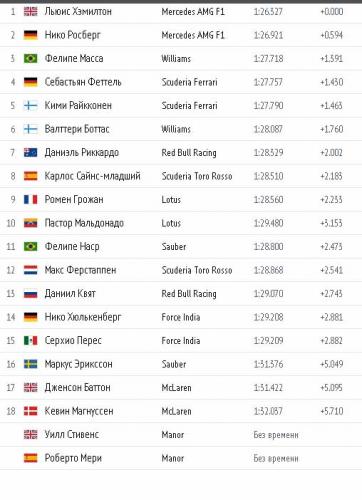Click the Venezuelan flag next to Пастор Мальдонадо
This screenshot has width=362, height=500.
tap(30, 223)
